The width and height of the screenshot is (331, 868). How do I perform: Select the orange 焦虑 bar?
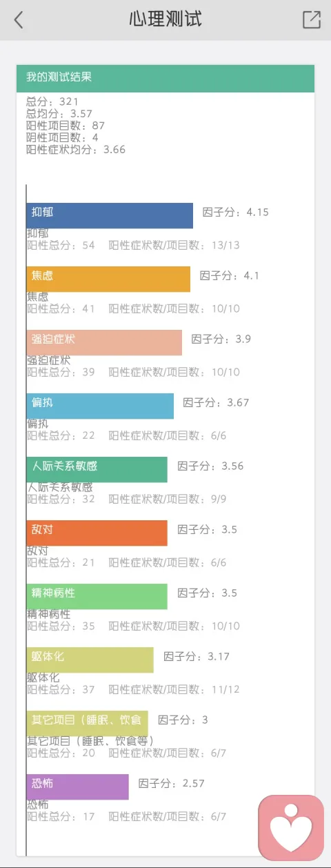pos(108,279)
